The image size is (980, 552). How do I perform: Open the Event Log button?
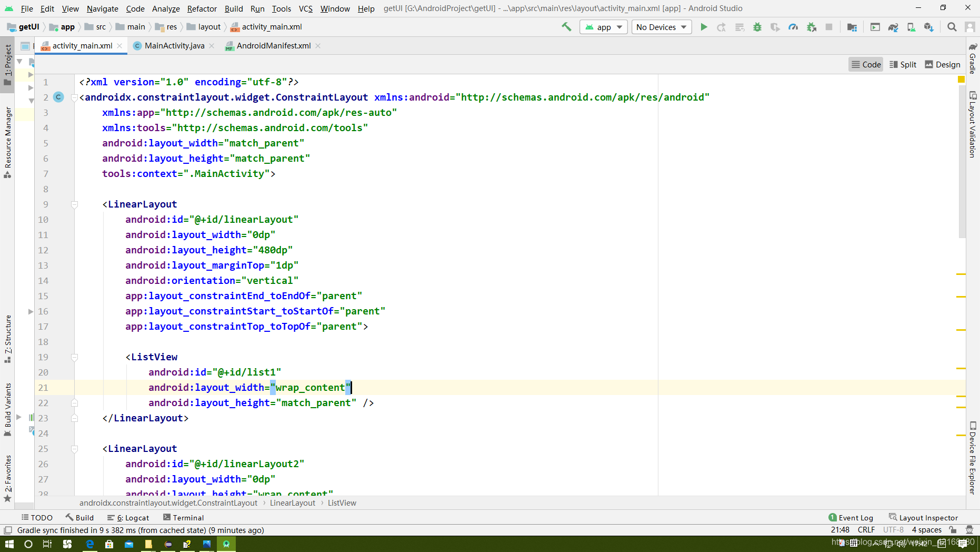point(851,517)
